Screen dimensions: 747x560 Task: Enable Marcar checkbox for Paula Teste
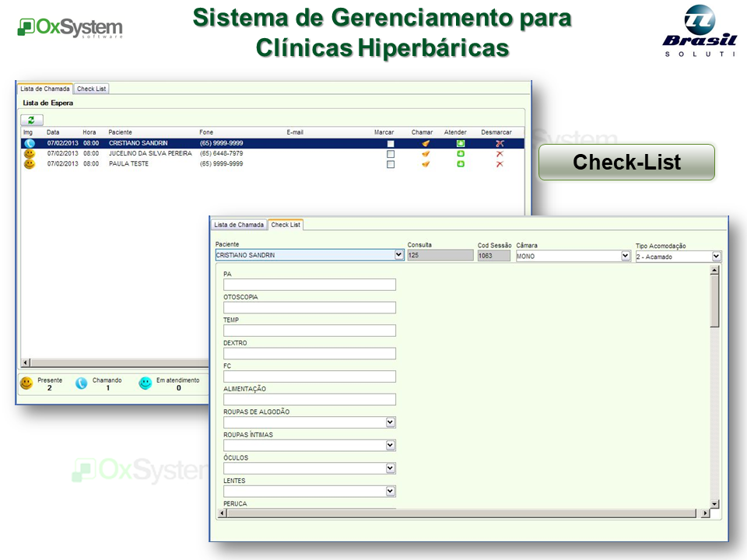coord(391,164)
